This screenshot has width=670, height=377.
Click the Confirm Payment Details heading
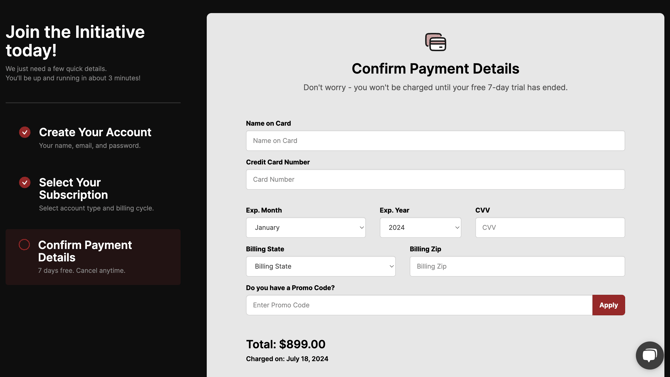(435, 68)
